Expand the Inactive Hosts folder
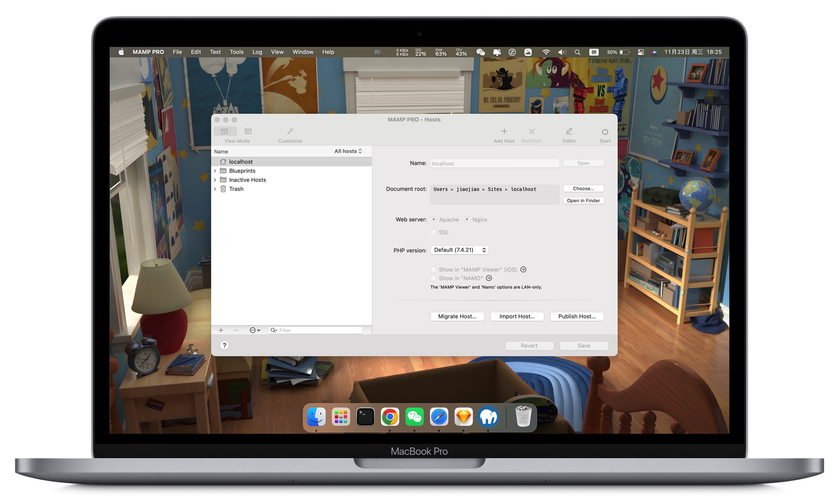 coord(215,180)
